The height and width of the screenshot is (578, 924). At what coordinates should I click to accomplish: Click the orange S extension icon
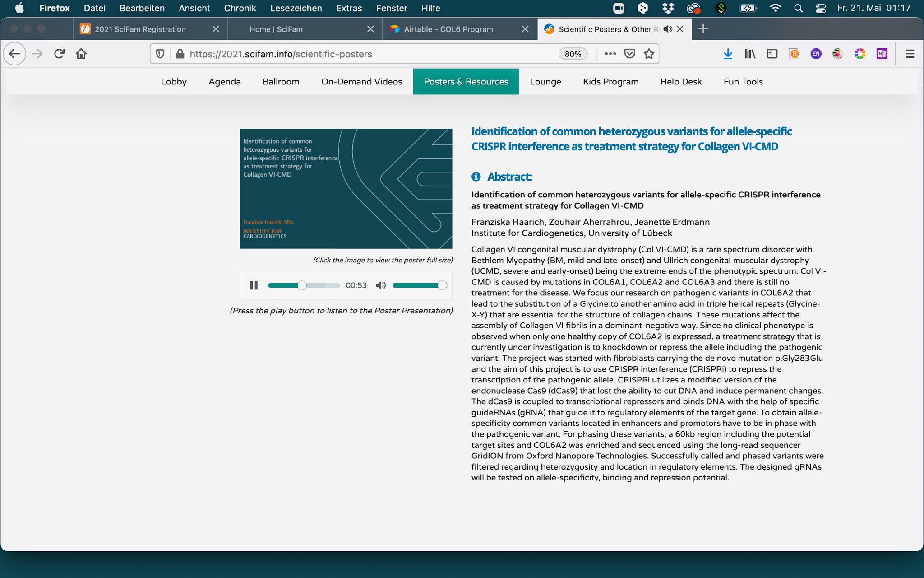pos(794,54)
